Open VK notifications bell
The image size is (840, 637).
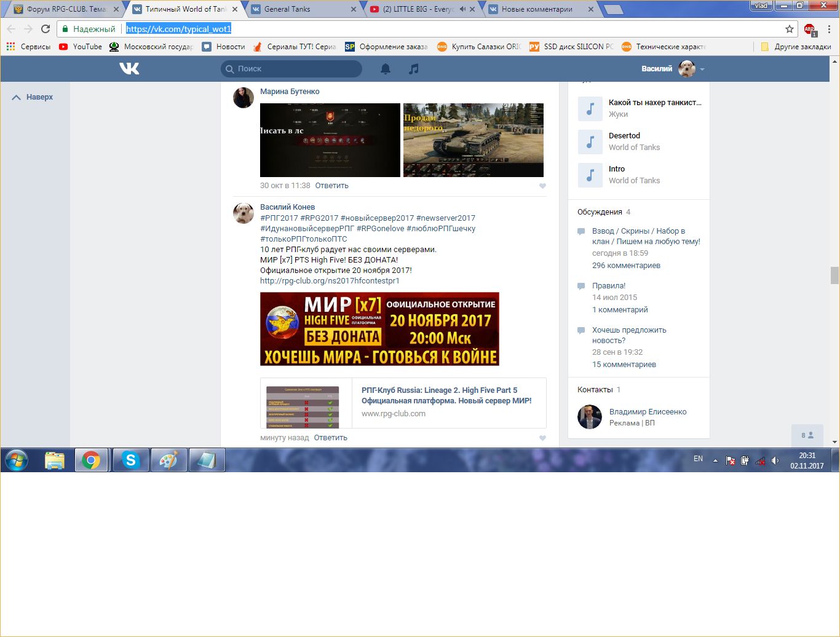386,69
